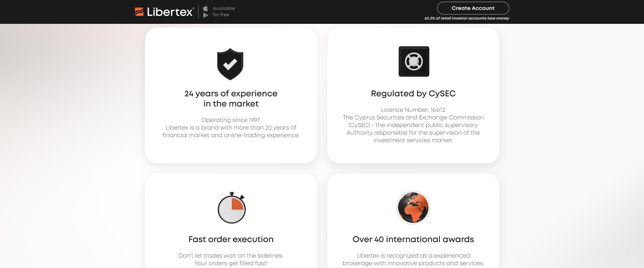Click the Libertex wordmark text
Viewport: 644px width, 268px height.
(x=170, y=12)
